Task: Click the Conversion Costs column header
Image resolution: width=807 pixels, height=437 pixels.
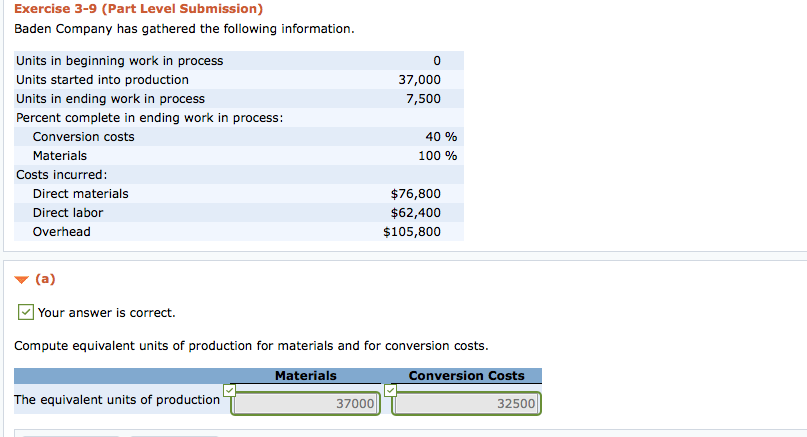Action: pyautogui.click(x=466, y=376)
